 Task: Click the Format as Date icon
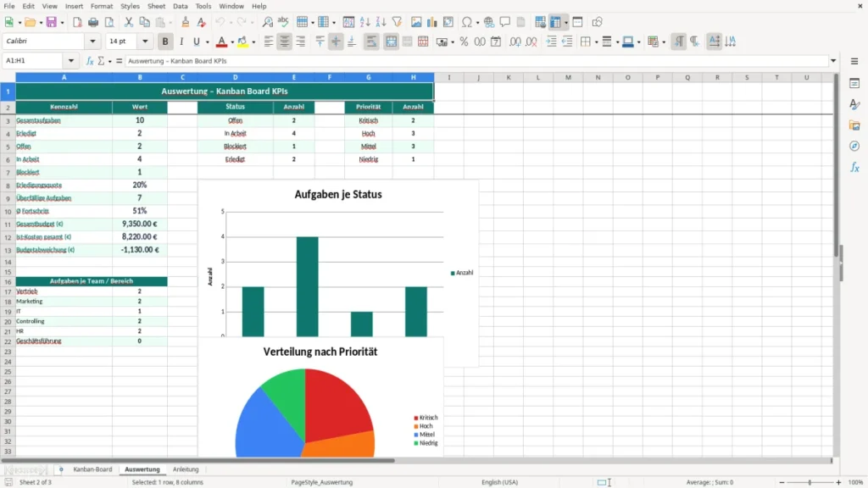(496, 42)
